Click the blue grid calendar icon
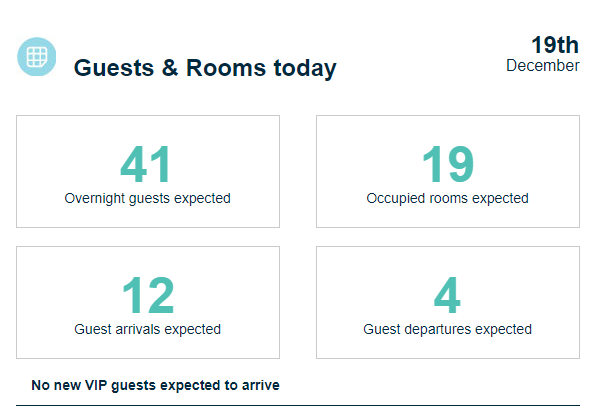 (36, 56)
